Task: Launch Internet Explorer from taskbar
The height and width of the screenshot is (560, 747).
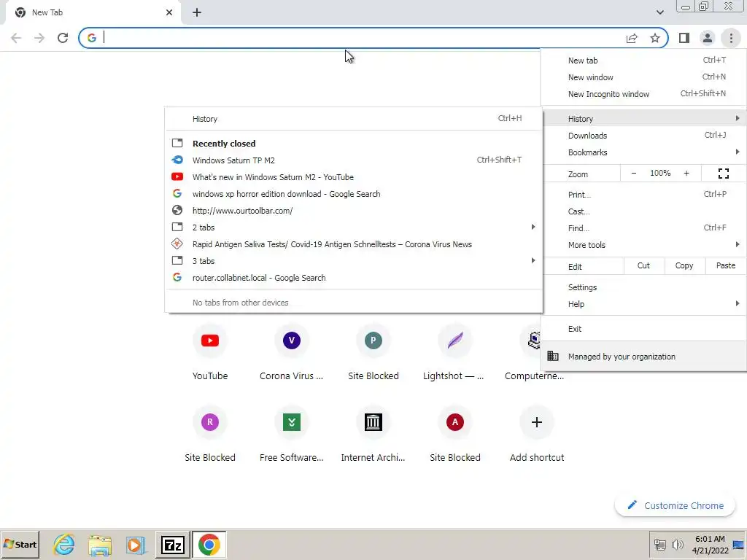Action: pos(64,544)
